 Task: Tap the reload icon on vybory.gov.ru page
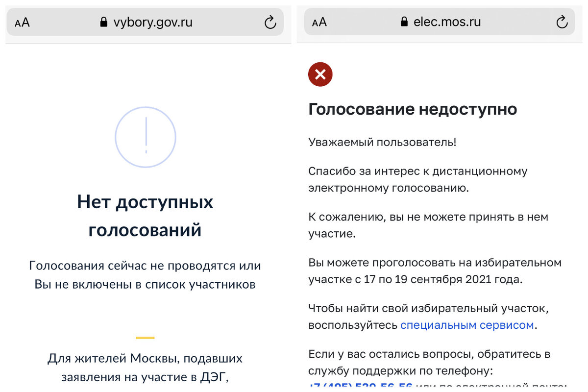tap(270, 22)
